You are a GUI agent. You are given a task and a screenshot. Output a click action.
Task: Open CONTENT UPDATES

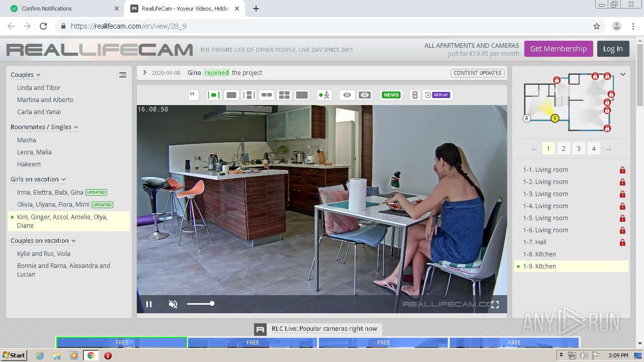coord(477,73)
